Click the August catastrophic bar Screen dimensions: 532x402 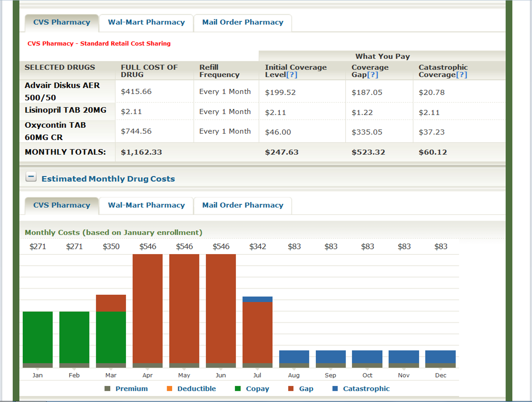click(294, 357)
